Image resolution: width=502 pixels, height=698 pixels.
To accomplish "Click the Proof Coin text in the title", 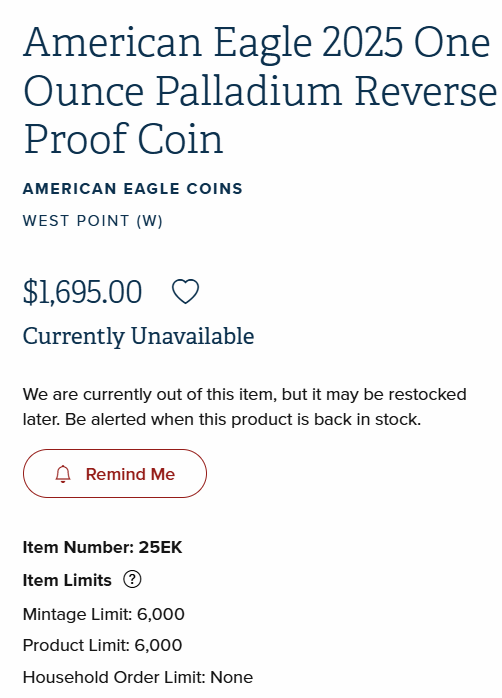I will [123, 139].
